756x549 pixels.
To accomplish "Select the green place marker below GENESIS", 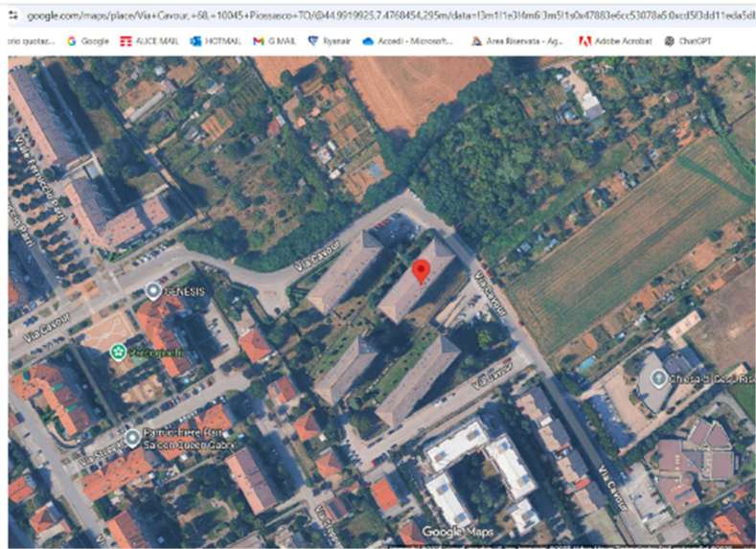I will point(118,352).
